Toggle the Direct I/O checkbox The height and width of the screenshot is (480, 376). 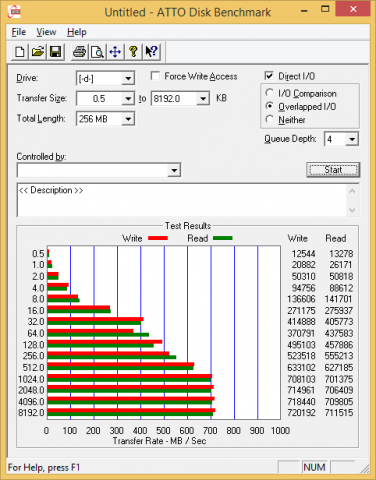click(x=269, y=76)
